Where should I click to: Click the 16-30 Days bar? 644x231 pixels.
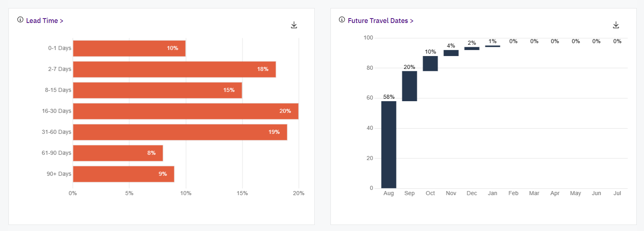pos(186,111)
